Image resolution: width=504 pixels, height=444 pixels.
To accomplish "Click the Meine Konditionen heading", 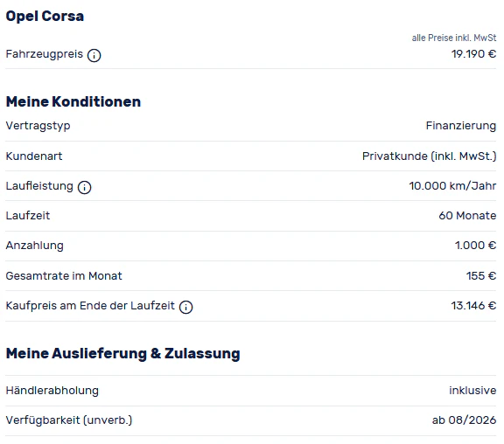I will tap(73, 101).
